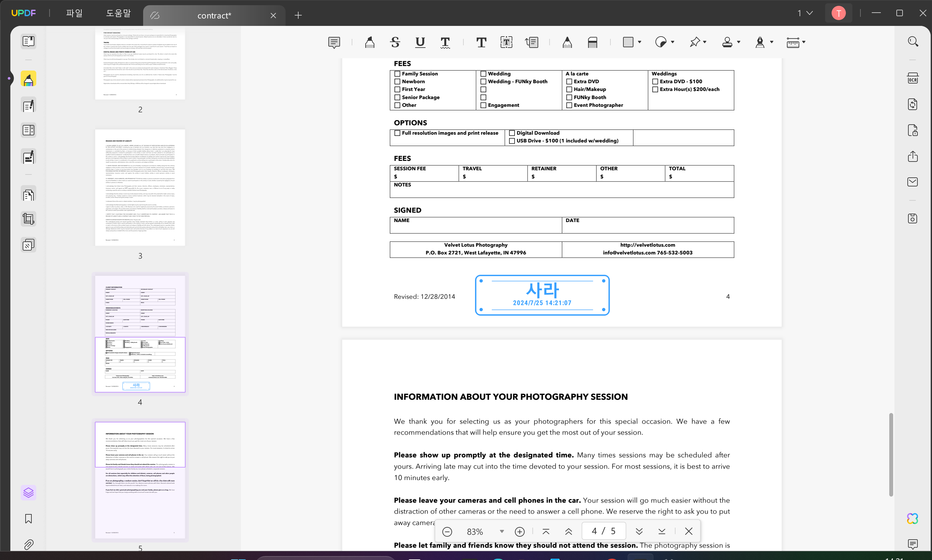Select the sticky note comment tool
This screenshot has width=932, height=560.
point(334,42)
